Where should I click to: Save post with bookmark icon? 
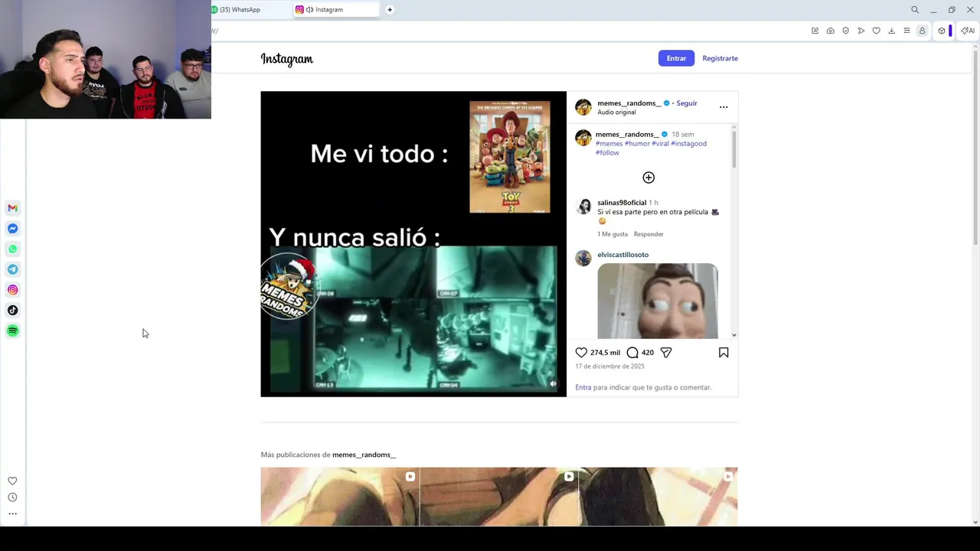[724, 353]
